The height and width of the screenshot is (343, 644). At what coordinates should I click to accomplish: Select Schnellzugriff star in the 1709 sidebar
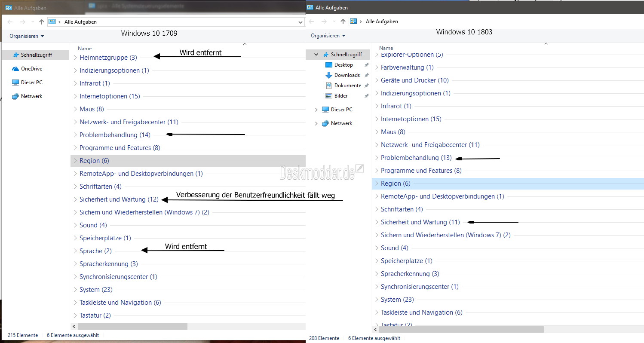pyautogui.click(x=16, y=55)
